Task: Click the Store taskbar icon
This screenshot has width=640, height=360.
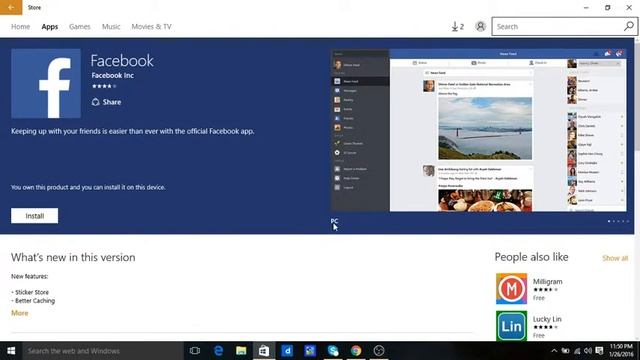Action: click(264, 351)
